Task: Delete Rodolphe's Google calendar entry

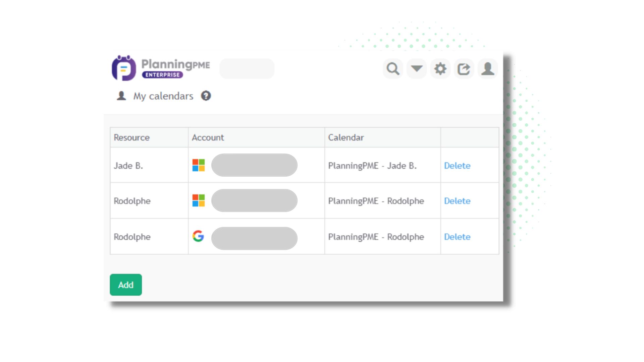Action: tap(457, 237)
